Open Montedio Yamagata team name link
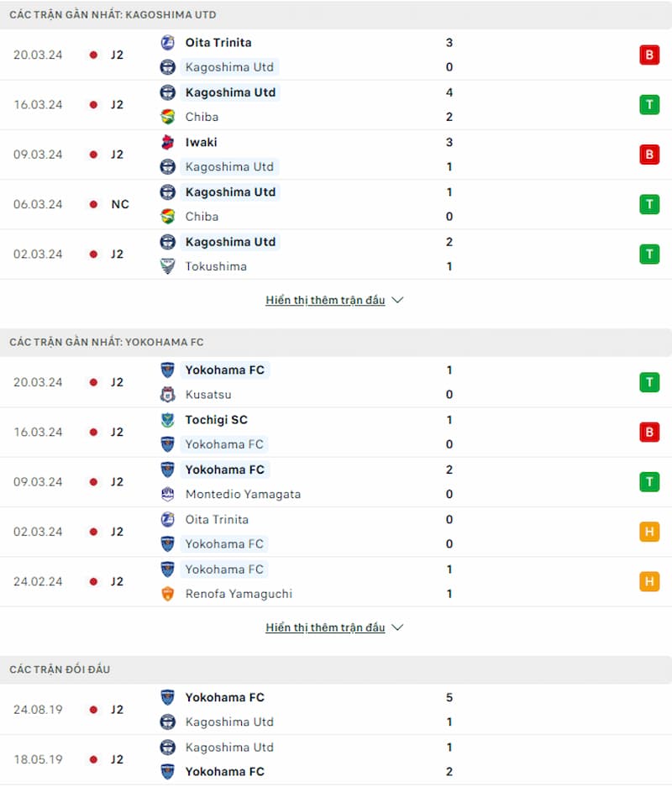Screen dimensions: 672x787 pyautogui.click(x=243, y=495)
